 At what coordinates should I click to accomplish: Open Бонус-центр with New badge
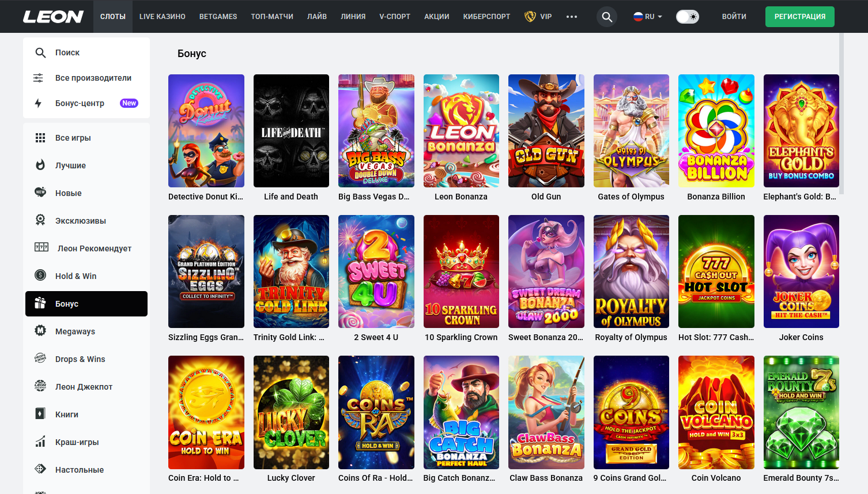[86, 103]
